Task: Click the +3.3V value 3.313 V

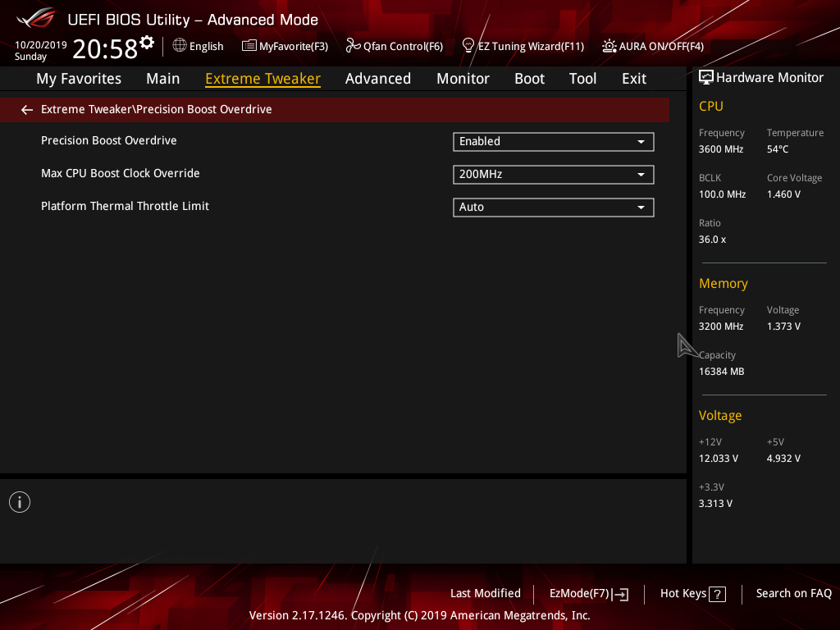Action: pyautogui.click(x=715, y=504)
